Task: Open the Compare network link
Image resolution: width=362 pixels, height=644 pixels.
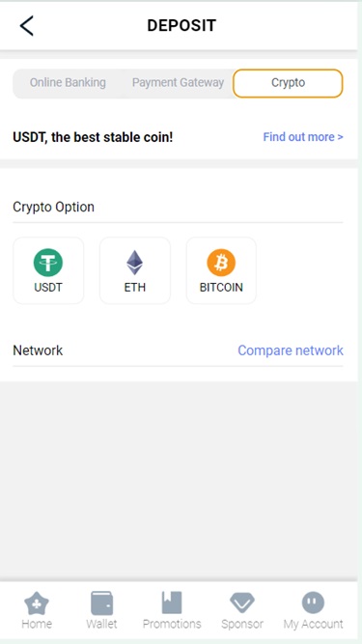Action: tap(291, 350)
